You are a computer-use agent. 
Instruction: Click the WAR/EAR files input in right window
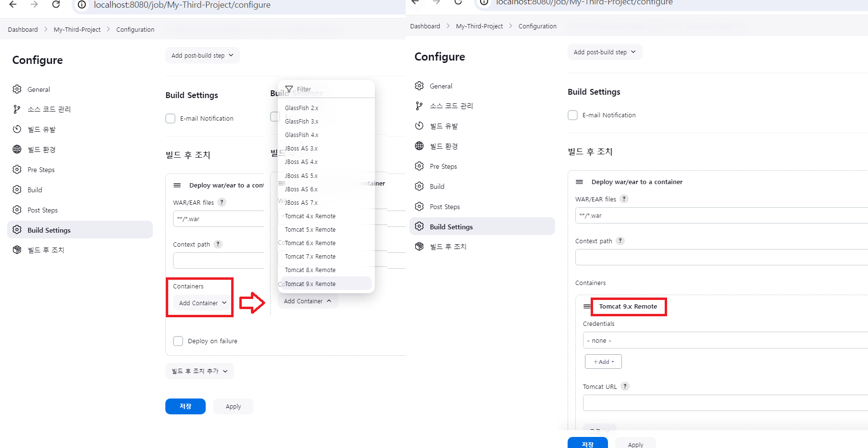721,215
